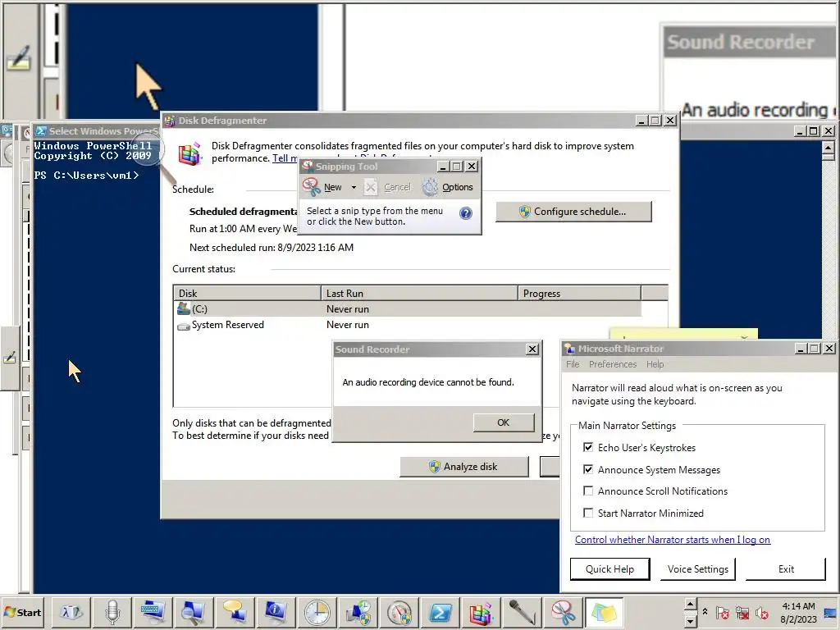840x630 pixels.
Task: Open Task Scheduler taskbar icon with shield
Action: (x=358, y=612)
